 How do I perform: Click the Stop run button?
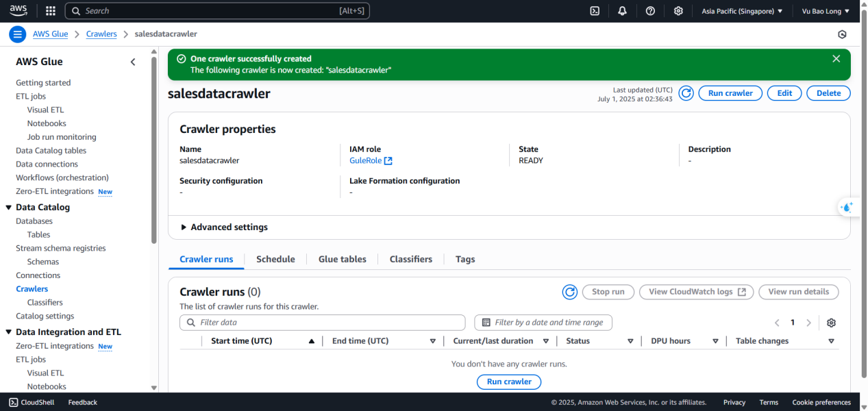pos(608,292)
